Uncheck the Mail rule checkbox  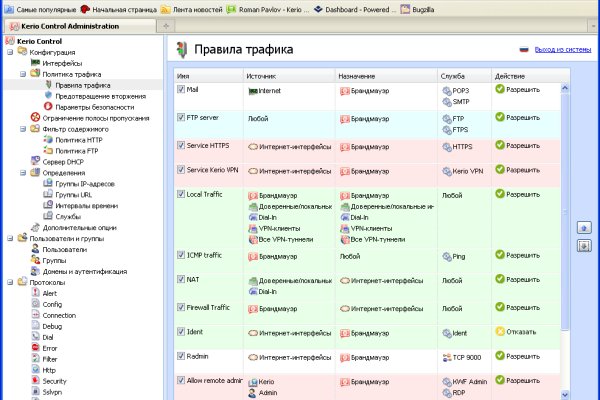tap(181, 89)
